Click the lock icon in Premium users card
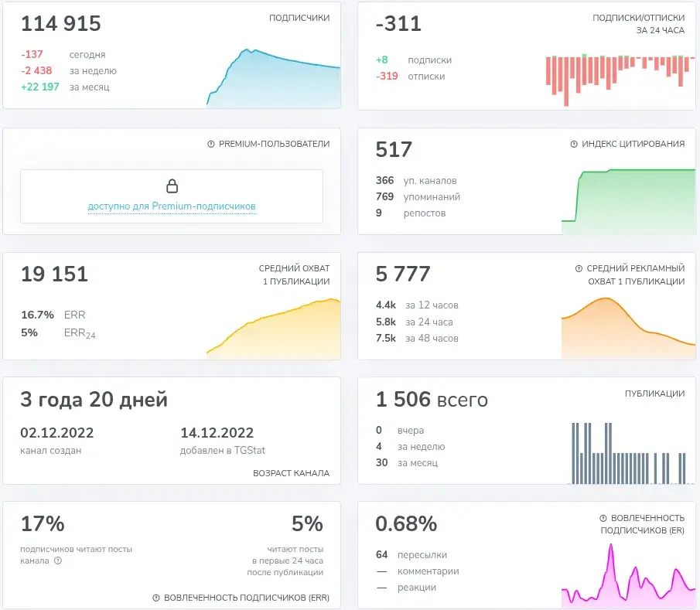This screenshot has width=700, height=610. 172,186
